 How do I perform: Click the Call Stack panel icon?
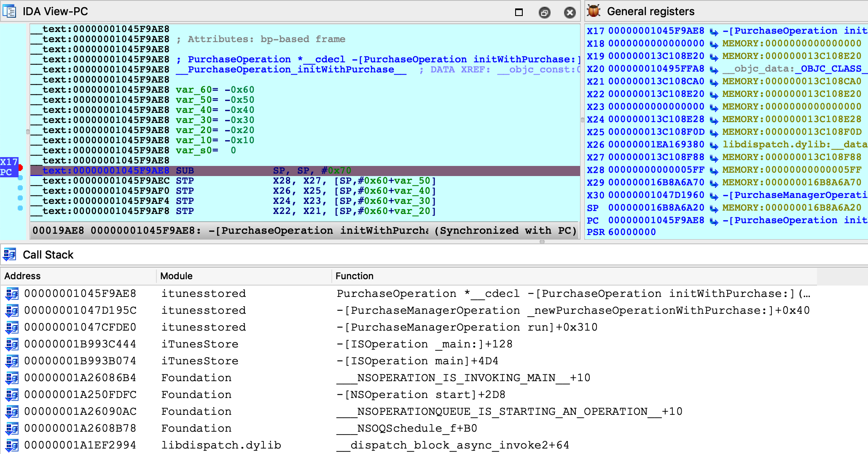pos(9,254)
